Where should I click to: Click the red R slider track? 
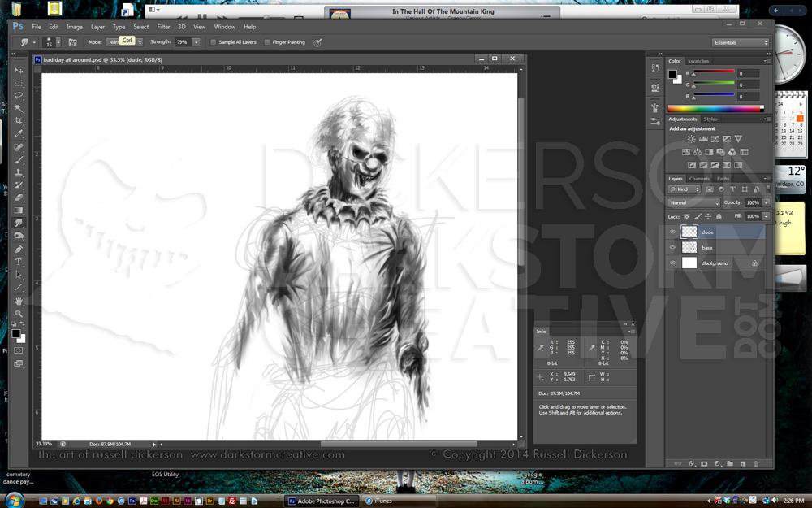pyautogui.click(x=714, y=71)
